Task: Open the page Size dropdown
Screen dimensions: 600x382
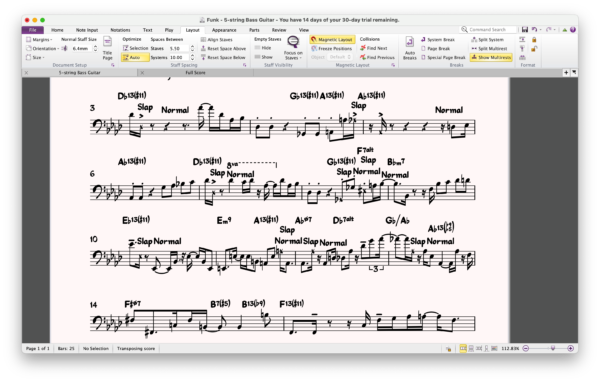Action: coord(35,57)
